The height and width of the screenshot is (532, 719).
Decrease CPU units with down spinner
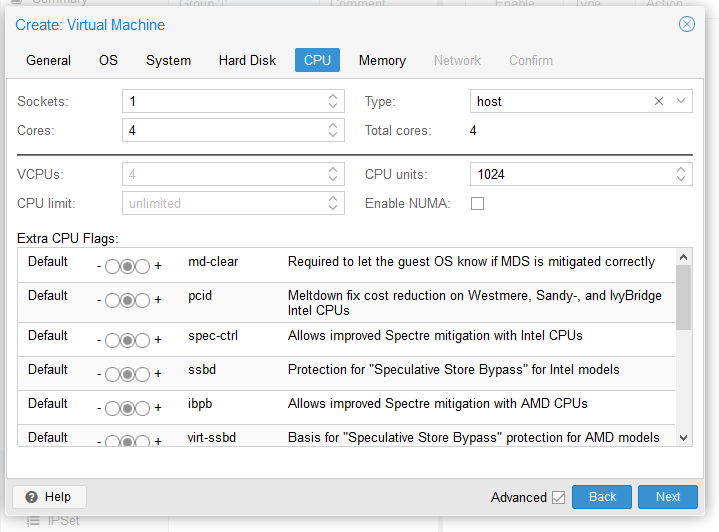pyautogui.click(x=680, y=179)
